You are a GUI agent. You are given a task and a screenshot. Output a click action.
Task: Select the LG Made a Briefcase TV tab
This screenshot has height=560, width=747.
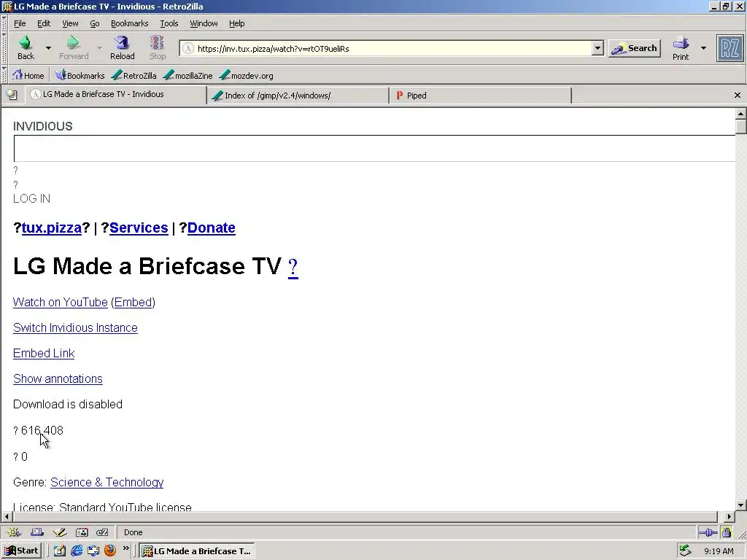(117, 94)
